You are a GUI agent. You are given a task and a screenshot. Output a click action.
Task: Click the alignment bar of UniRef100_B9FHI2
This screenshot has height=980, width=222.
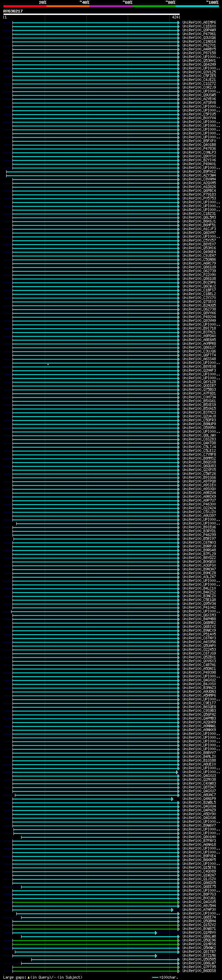coord(93,172)
